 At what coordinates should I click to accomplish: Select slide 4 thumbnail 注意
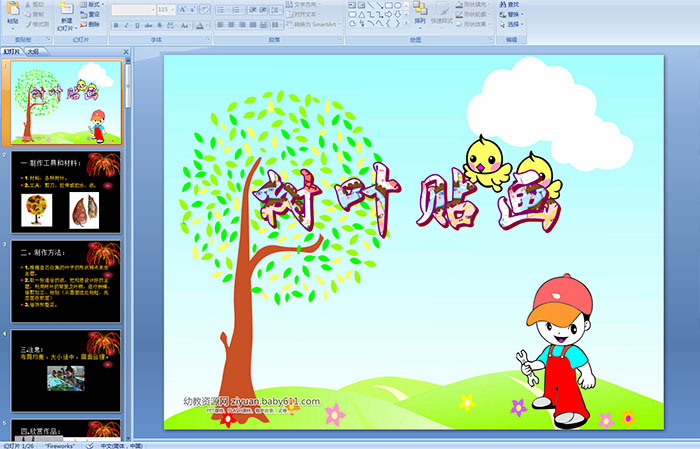tap(66, 370)
